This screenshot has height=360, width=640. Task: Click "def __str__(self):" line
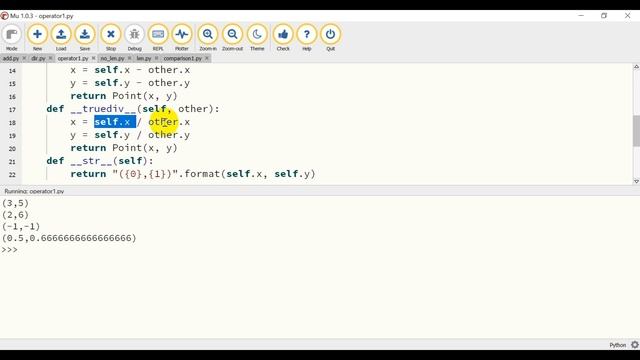click(100, 161)
